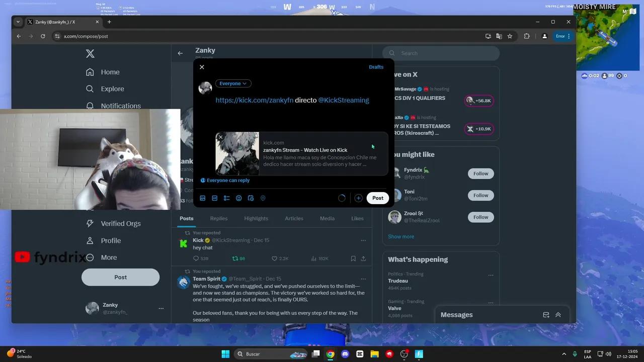The width and height of the screenshot is (644, 362).
Task: Open account options next to Zanky
Action: point(161,308)
